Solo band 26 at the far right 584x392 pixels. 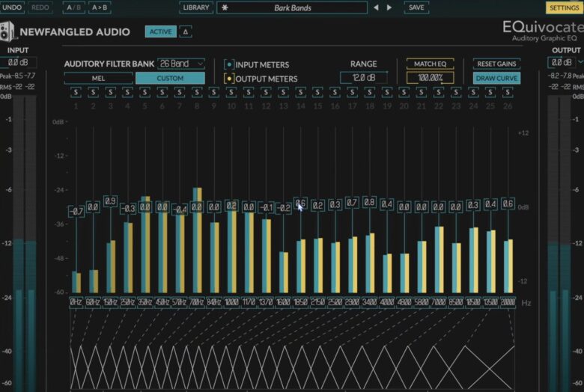click(x=508, y=92)
